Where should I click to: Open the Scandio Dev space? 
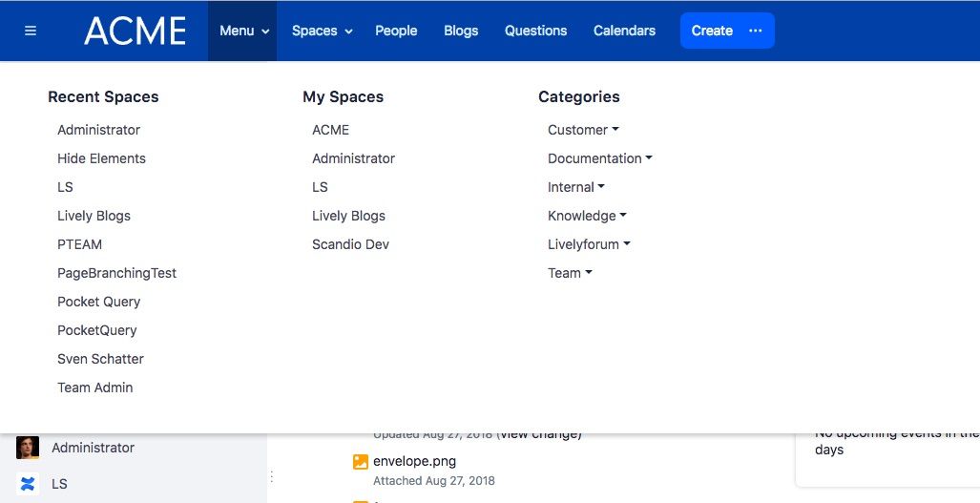click(x=350, y=245)
